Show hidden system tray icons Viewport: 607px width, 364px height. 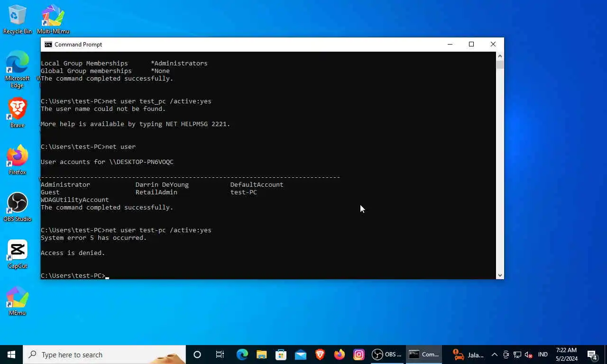495,355
